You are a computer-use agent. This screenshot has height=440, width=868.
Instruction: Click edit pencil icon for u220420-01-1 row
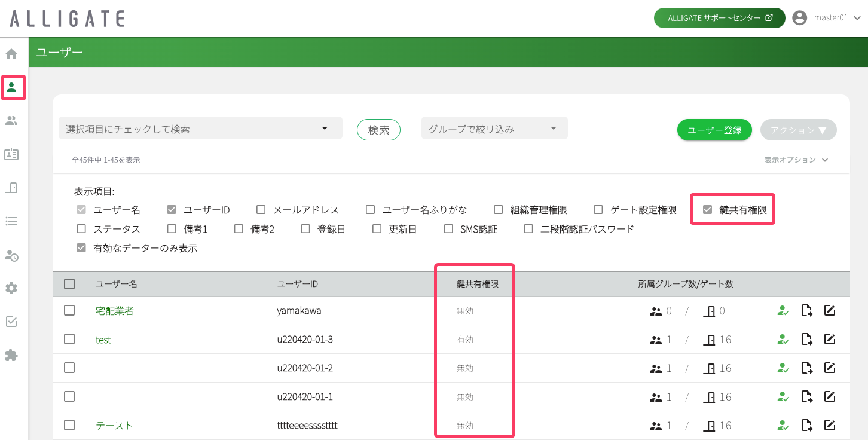point(829,396)
